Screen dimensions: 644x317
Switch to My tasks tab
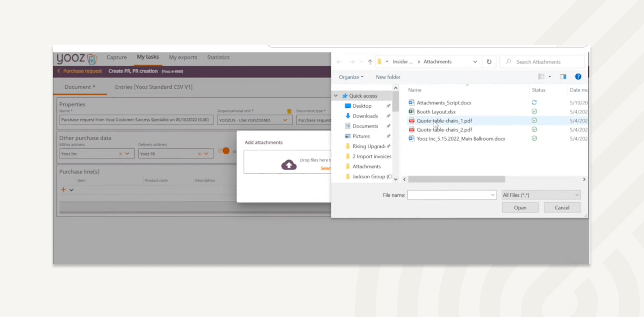[148, 57]
